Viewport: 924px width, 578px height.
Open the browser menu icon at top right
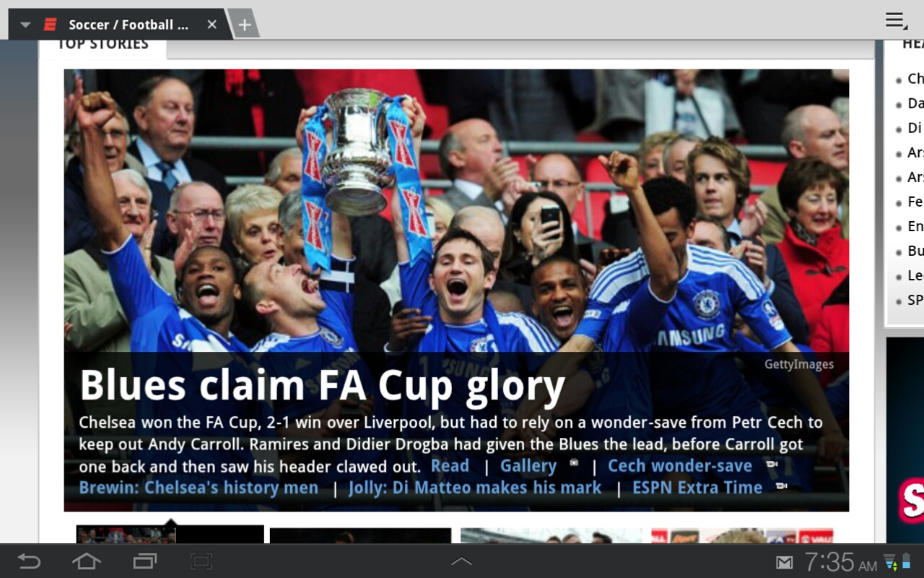(x=897, y=21)
